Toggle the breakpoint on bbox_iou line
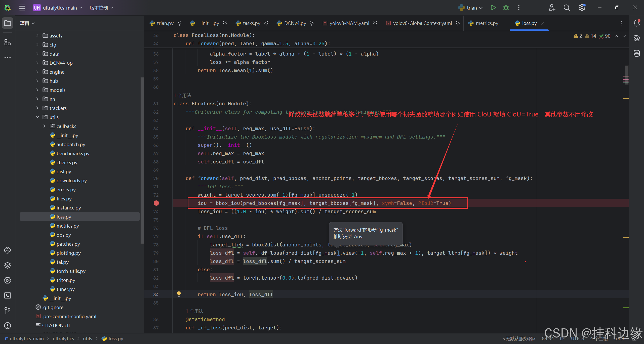 click(156, 203)
